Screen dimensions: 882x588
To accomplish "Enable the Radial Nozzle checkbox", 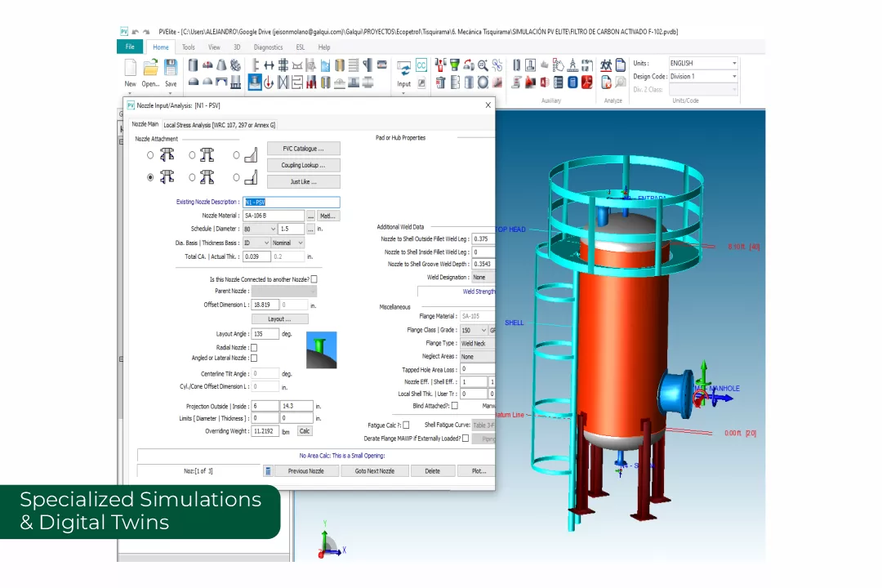I will click(254, 348).
